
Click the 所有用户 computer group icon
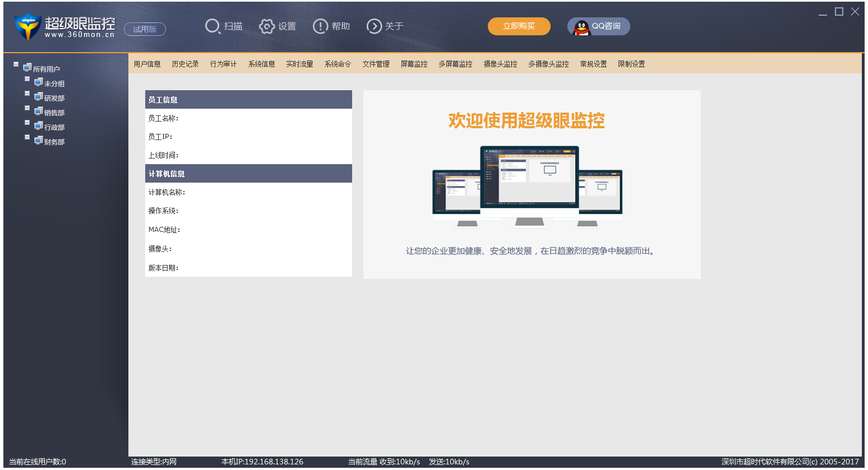[27, 67]
